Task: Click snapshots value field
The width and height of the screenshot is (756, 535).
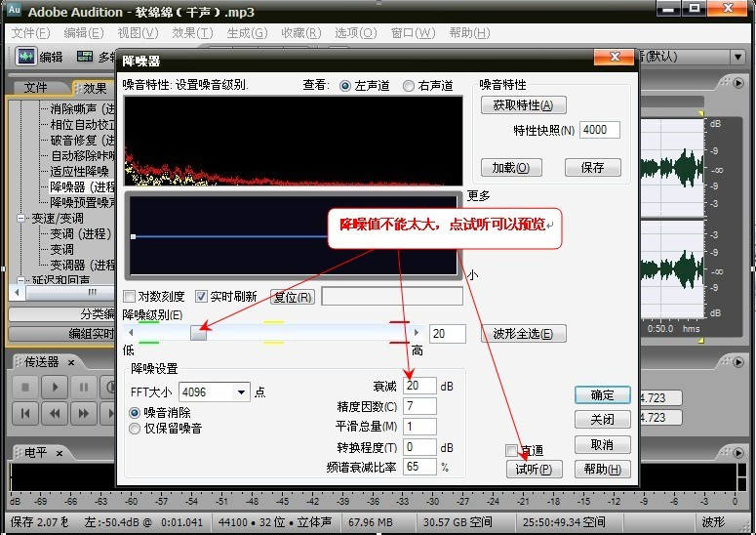Action: pyautogui.click(x=599, y=130)
